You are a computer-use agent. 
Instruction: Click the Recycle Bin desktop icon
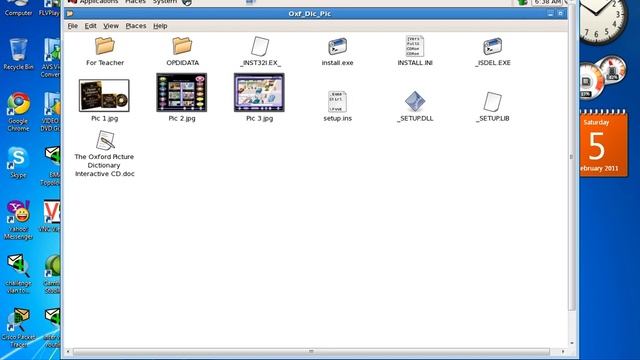(x=18, y=53)
